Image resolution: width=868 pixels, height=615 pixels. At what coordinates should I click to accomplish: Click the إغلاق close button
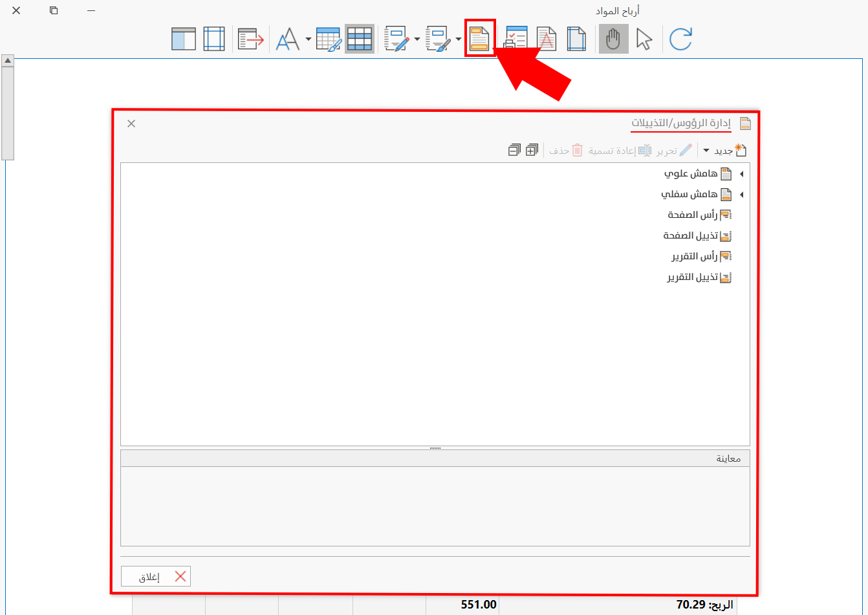(x=156, y=576)
